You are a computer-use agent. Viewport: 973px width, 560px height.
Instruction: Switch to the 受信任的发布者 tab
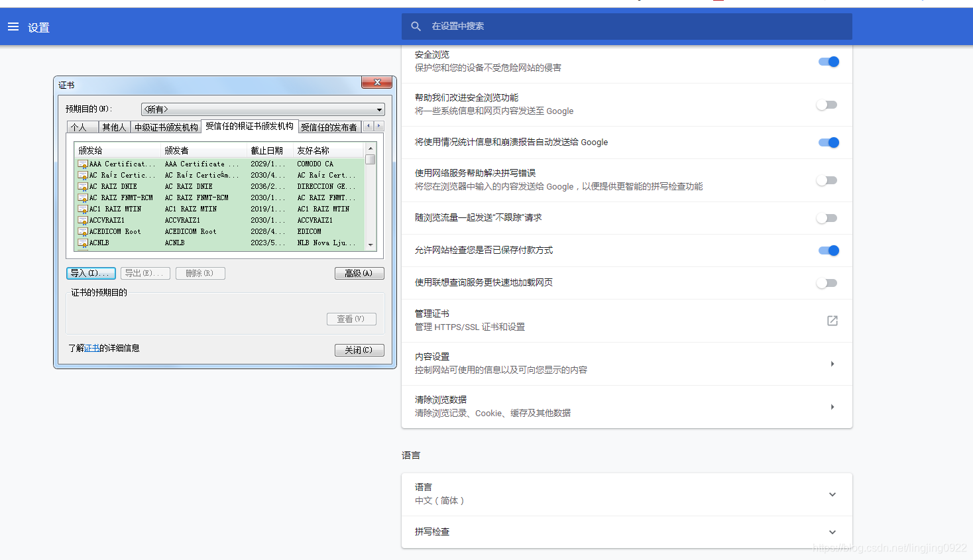[x=329, y=127]
